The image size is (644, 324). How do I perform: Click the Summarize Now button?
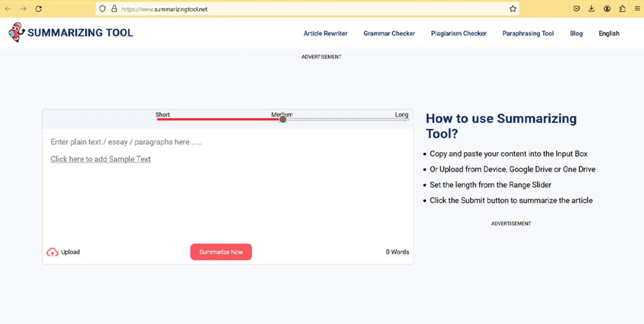pos(221,252)
